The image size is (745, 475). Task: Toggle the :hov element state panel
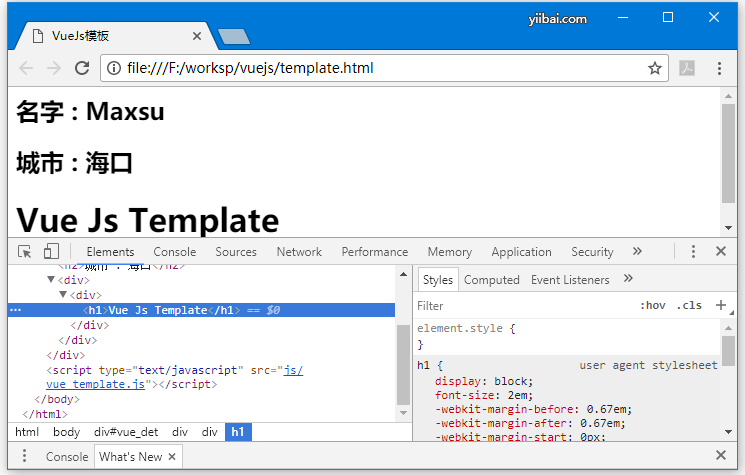[x=652, y=306]
